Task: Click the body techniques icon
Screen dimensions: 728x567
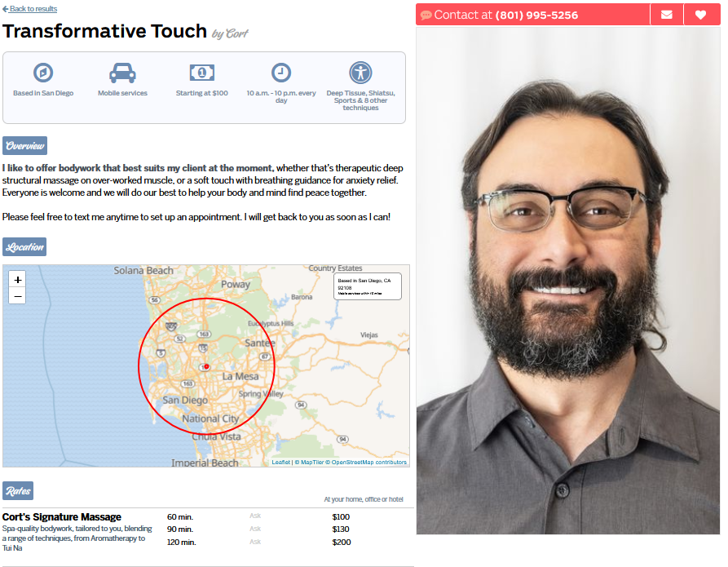Action: (361, 73)
